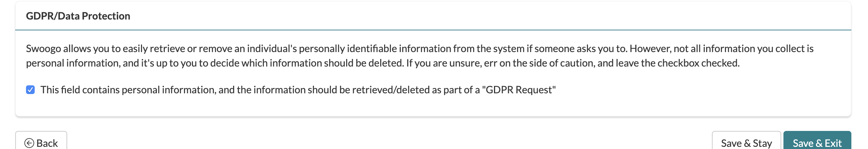Click the word "Exit" on the teal button

(x=833, y=143)
